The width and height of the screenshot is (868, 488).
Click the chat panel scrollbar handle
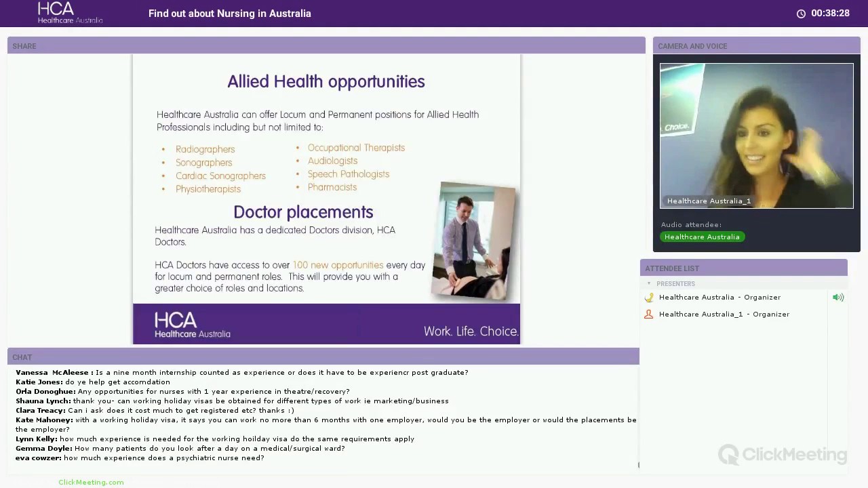[x=638, y=465]
